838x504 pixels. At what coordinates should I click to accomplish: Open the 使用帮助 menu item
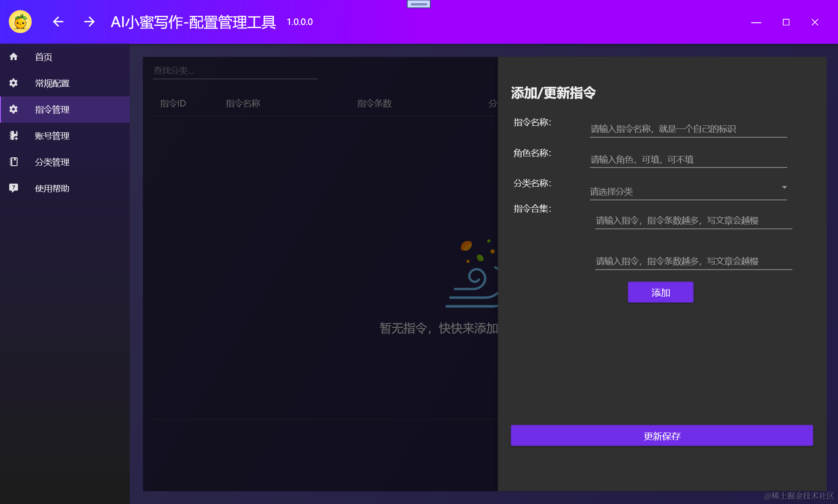pos(65,188)
